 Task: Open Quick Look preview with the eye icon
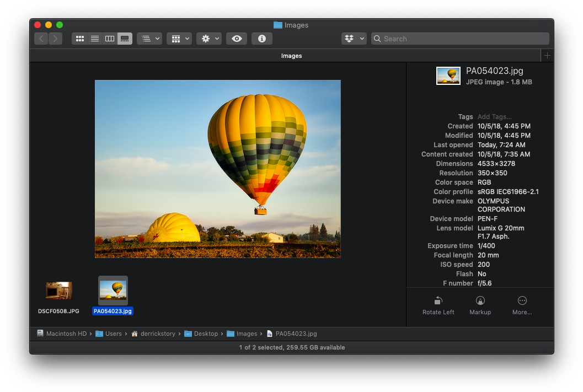(237, 39)
